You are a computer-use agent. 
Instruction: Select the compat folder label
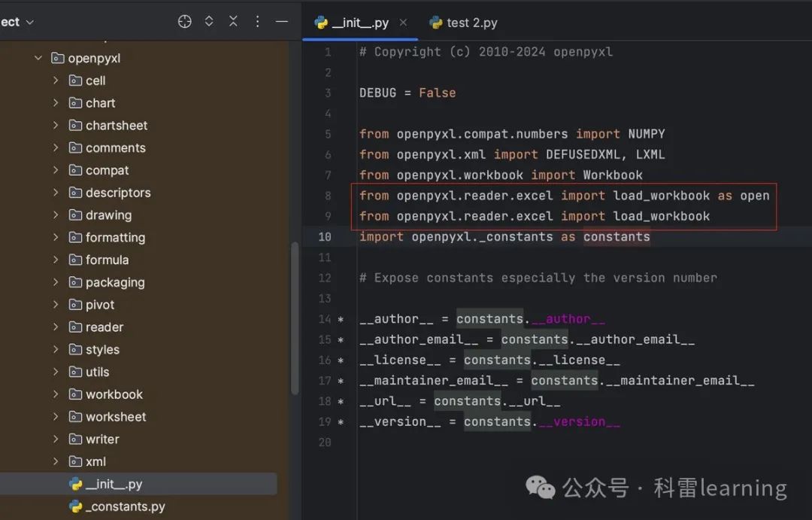[x=108, y=170]
